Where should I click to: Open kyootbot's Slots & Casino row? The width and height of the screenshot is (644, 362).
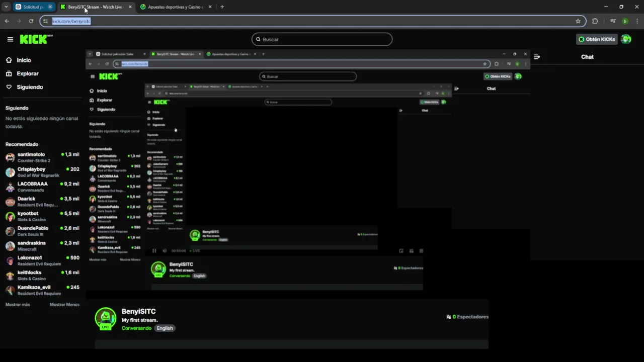42,217
